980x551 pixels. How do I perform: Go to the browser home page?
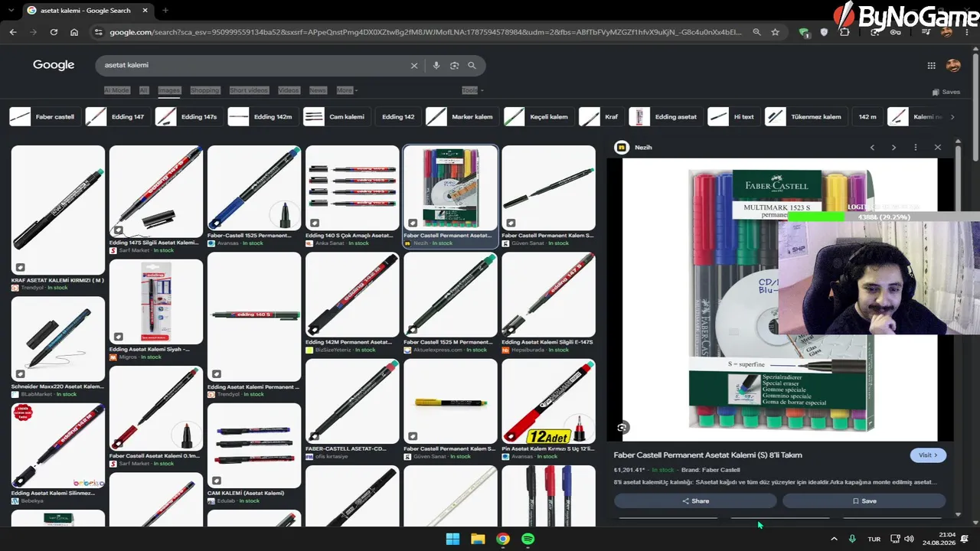pos(74,32)
